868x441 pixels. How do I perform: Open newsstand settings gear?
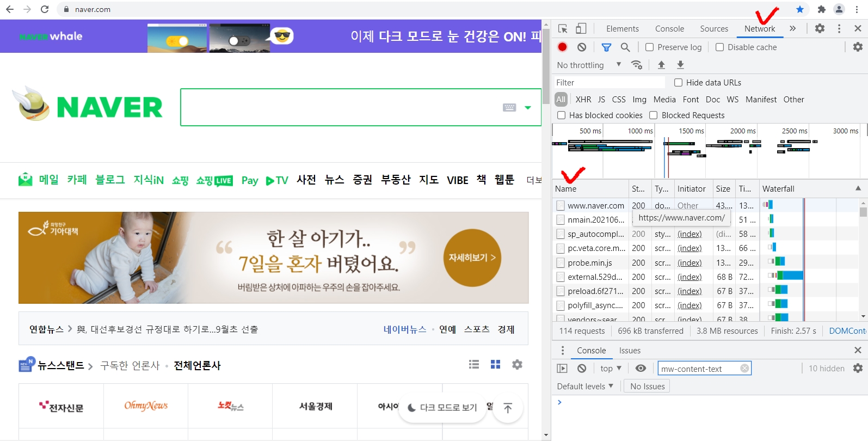[x=517, y=364]
